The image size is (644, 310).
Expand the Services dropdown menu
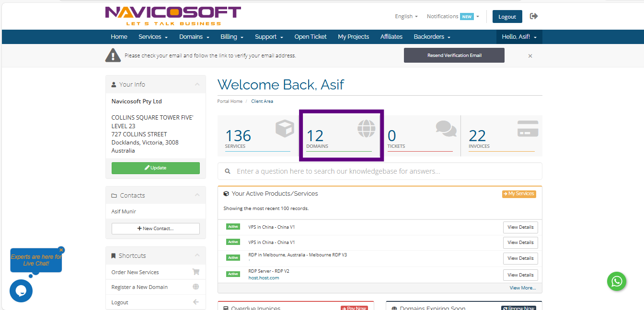[x=153, y=37]
